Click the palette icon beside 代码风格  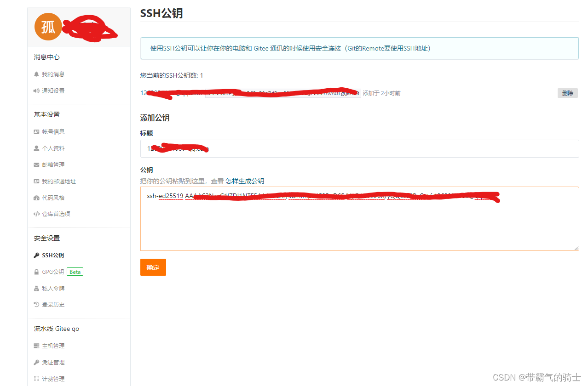(x=36, y=198)
